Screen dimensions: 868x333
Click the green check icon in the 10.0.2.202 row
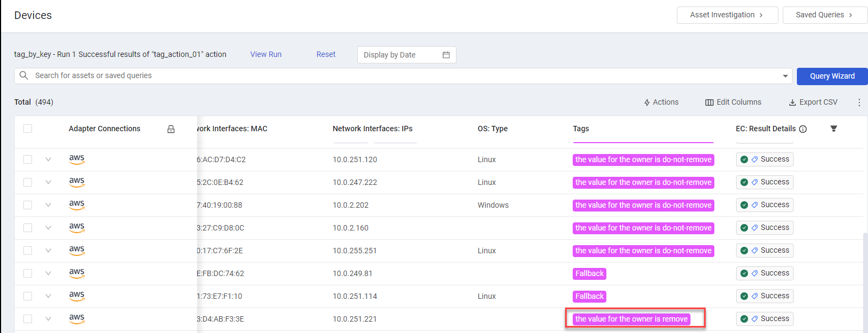[x=744, y=205]
